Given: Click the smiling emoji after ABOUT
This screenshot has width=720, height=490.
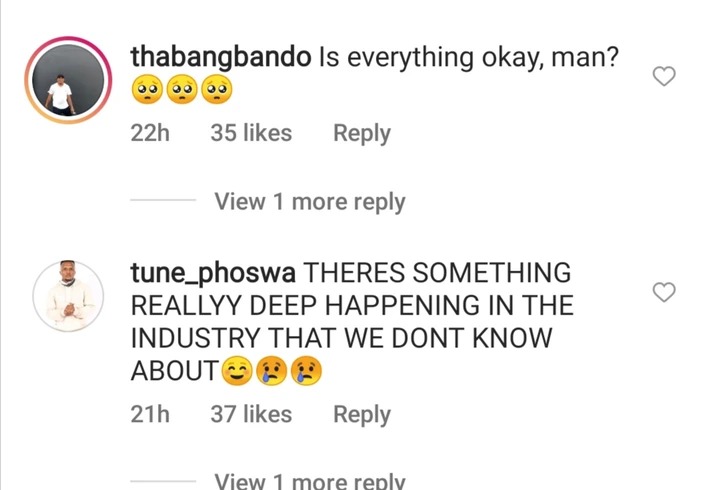Looking at the screenshot, I should pyautogui.click(x=237, y=371).
